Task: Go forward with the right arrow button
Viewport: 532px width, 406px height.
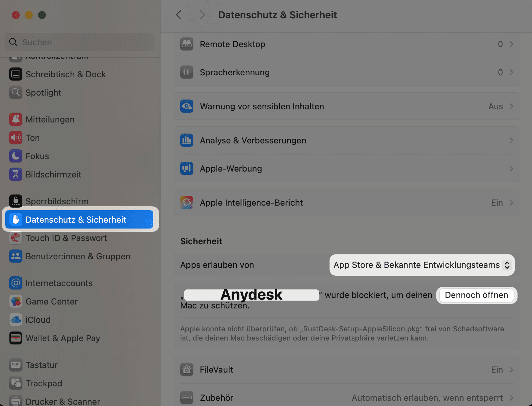Action: [x=202, y=15]
